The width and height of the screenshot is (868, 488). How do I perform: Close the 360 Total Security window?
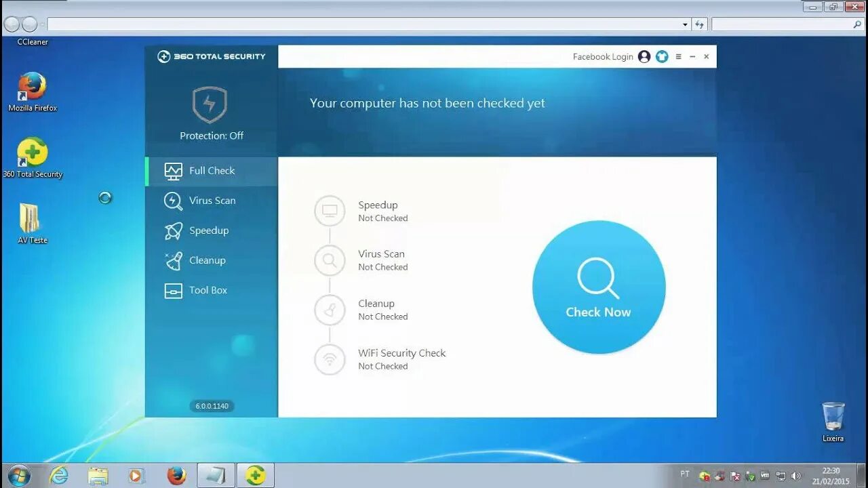coord(706,57)
